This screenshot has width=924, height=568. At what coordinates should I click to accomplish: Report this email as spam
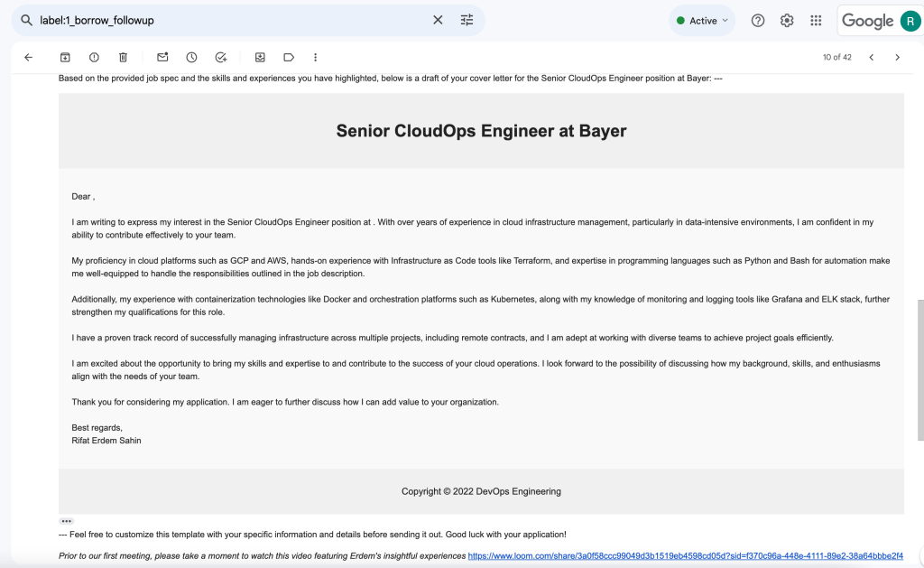click(94, 57)
